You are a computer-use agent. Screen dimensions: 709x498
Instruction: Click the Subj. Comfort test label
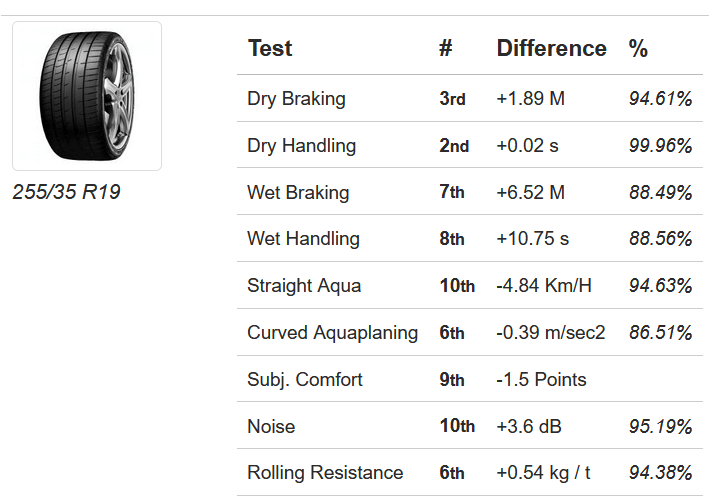305,380
